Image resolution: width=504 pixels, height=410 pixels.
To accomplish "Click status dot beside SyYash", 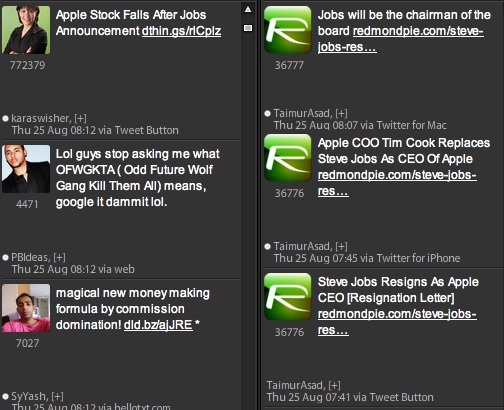I will [5, 397].
